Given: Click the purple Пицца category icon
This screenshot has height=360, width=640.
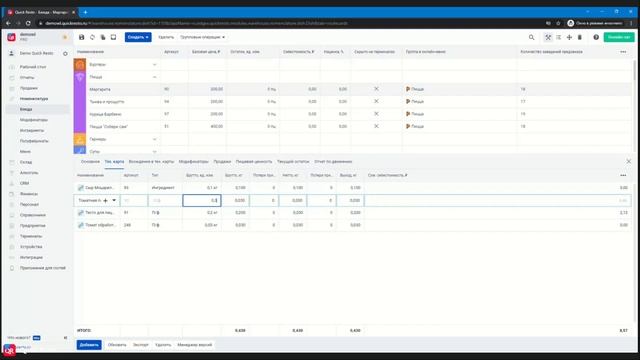Looking at the screenshot, I should 80,77.
